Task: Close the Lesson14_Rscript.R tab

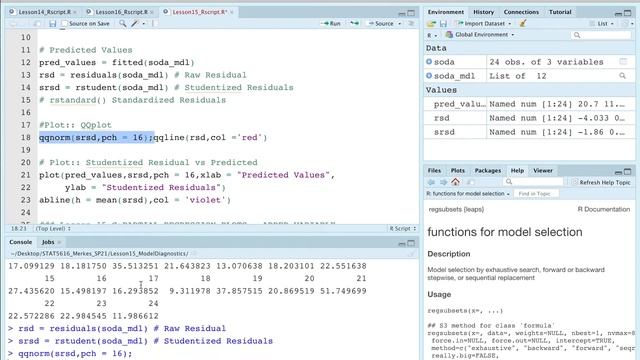Action: [75, 12]
